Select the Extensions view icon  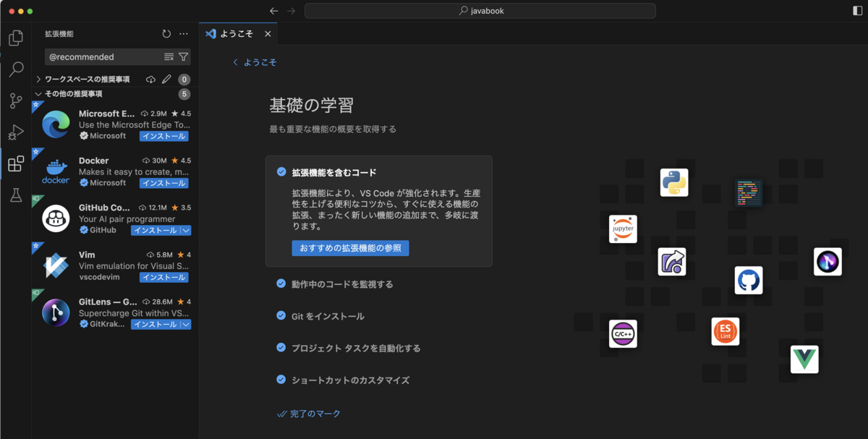tap(15, 164)
